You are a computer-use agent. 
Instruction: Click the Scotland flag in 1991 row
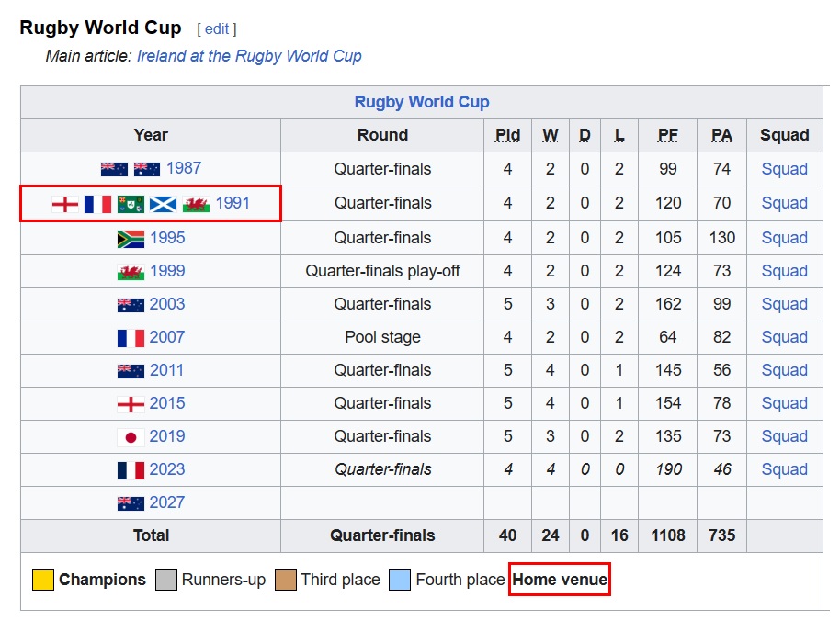click(x=164, y=204)
